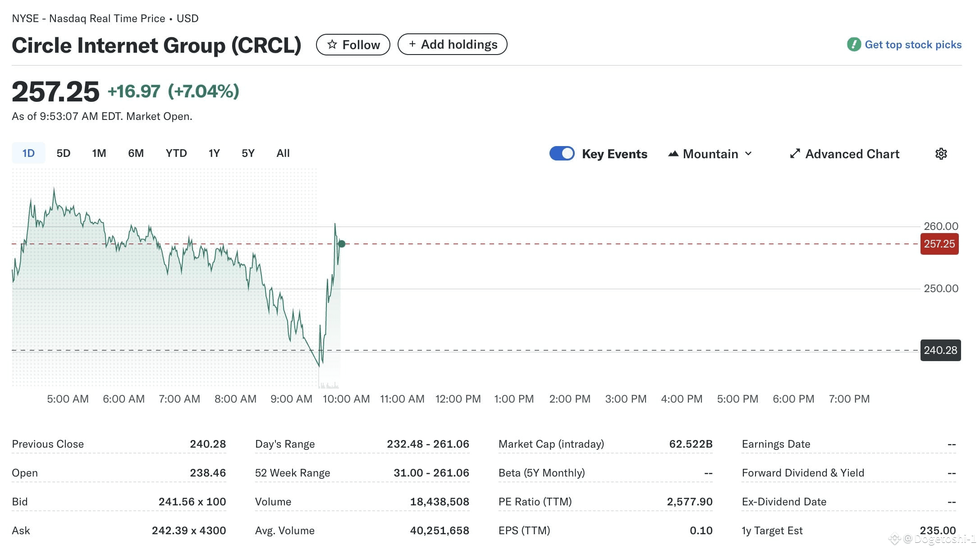980x550 pixels.
Task: Click the Ex-Dividend Date label
Action: click(x=784, y=502)
